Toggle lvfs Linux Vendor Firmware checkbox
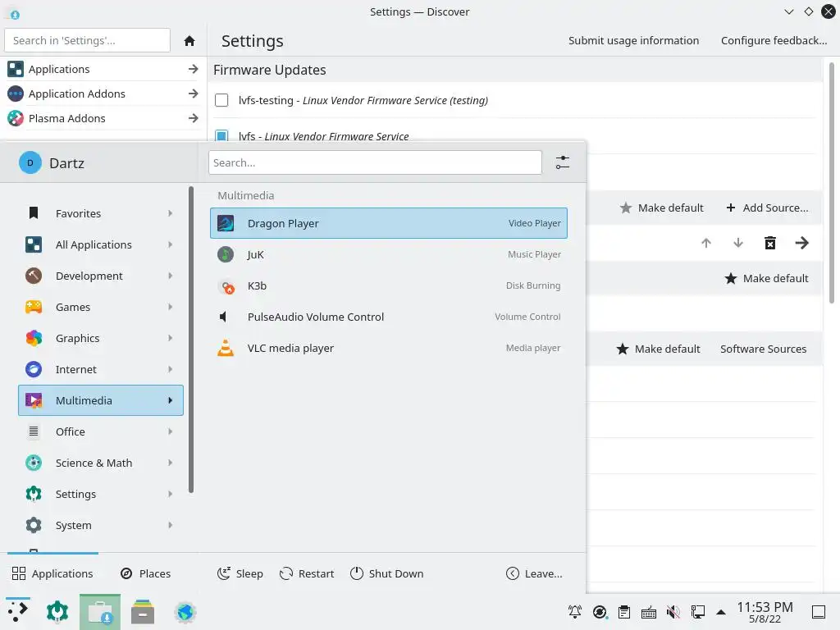 pyautogui.click(x=221, y=135)
